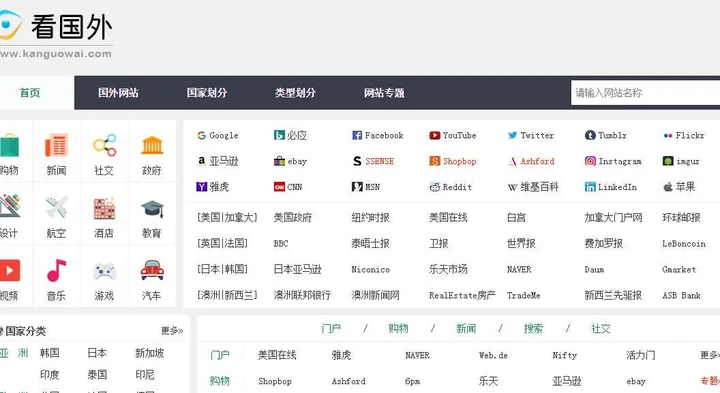Image resolution: width=720 pixels, height=393 pixels.
Task: Open the Airline (航空) category icon
Action: click(x=56, y=208)
